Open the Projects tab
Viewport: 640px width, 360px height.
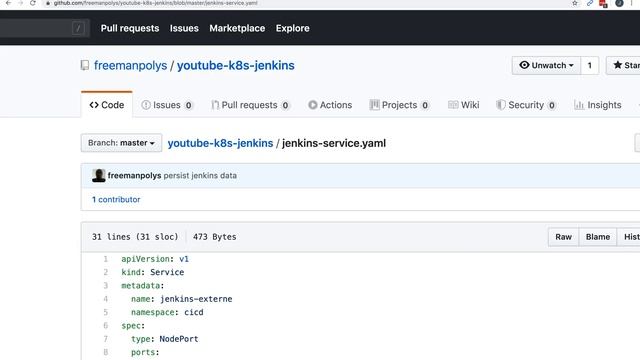point(399,105)
